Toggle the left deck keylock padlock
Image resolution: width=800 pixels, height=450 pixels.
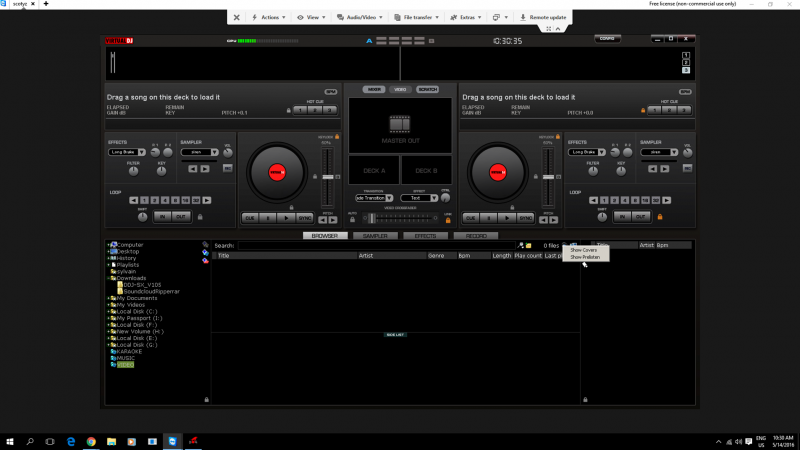337,137
